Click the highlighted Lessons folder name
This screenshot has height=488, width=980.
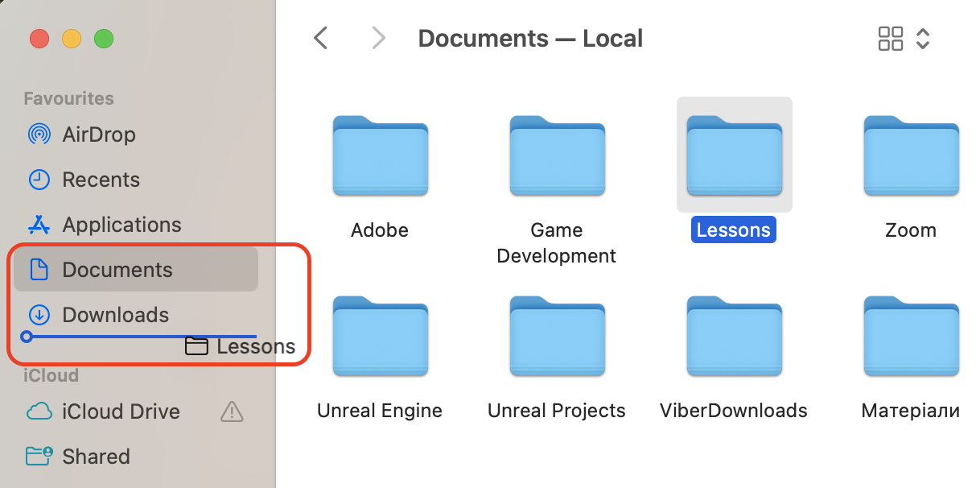pos(733,230)
